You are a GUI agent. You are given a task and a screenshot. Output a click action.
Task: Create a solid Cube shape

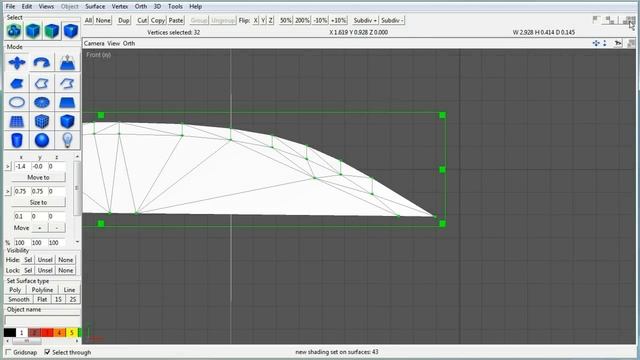pyautogui.click(x=67, y=121)
